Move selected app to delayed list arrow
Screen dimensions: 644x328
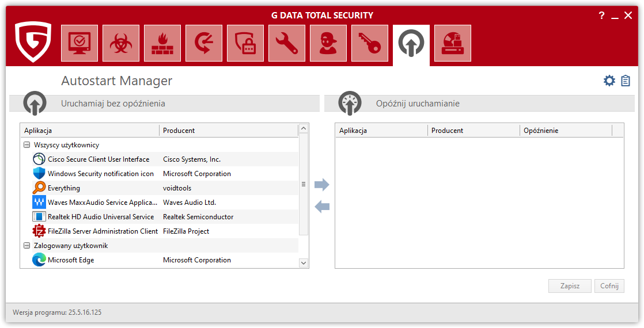[321, 185]
